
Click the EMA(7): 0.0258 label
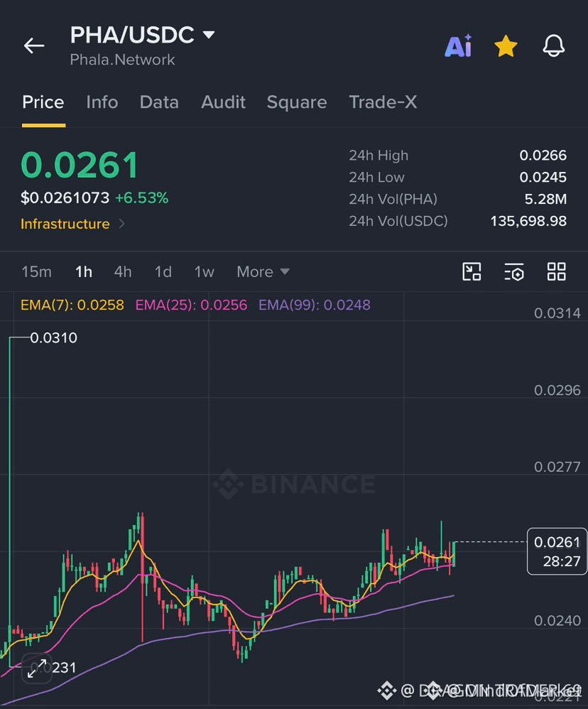tap(72, 305)
